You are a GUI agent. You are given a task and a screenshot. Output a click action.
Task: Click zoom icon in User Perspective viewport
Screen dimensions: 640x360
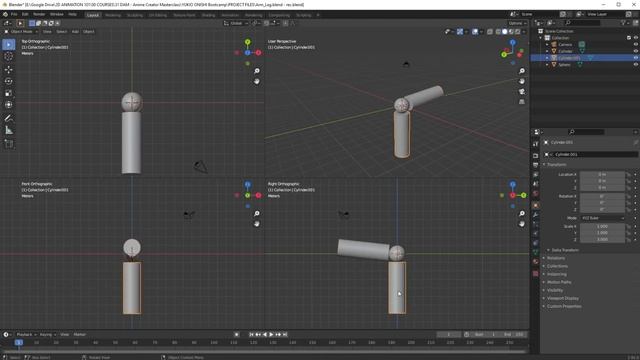(x=522, y=71)
